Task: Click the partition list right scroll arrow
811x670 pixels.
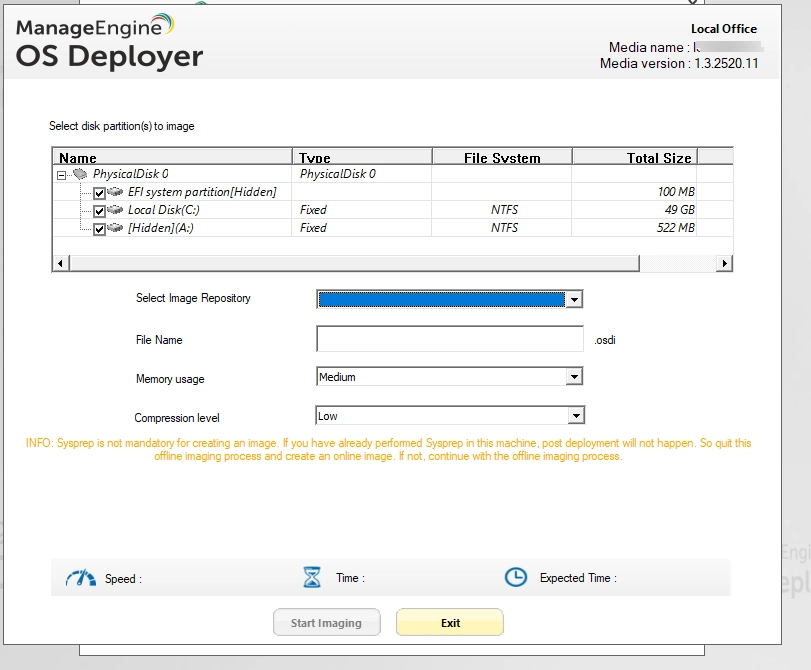Action: [724, 263]
